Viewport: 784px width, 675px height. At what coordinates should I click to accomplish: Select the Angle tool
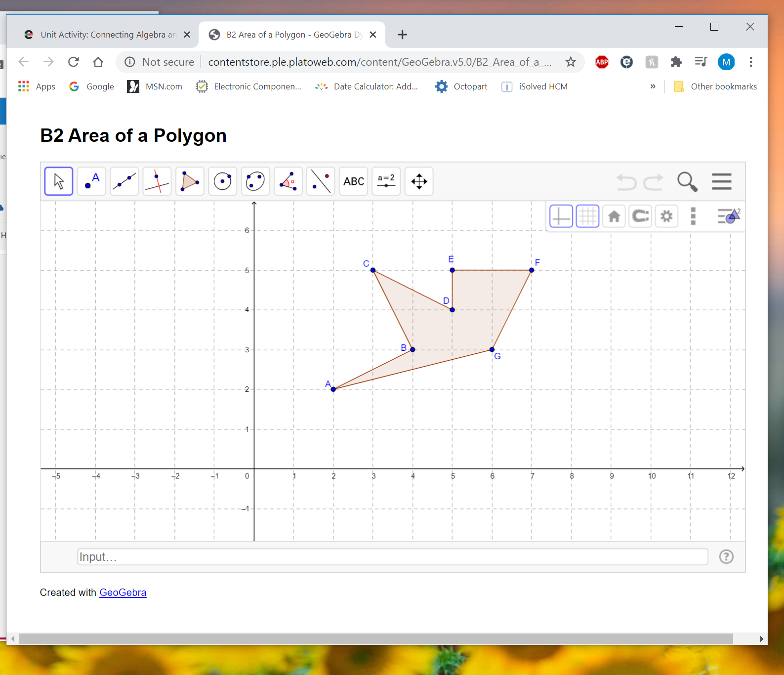[x=288, y=181]
